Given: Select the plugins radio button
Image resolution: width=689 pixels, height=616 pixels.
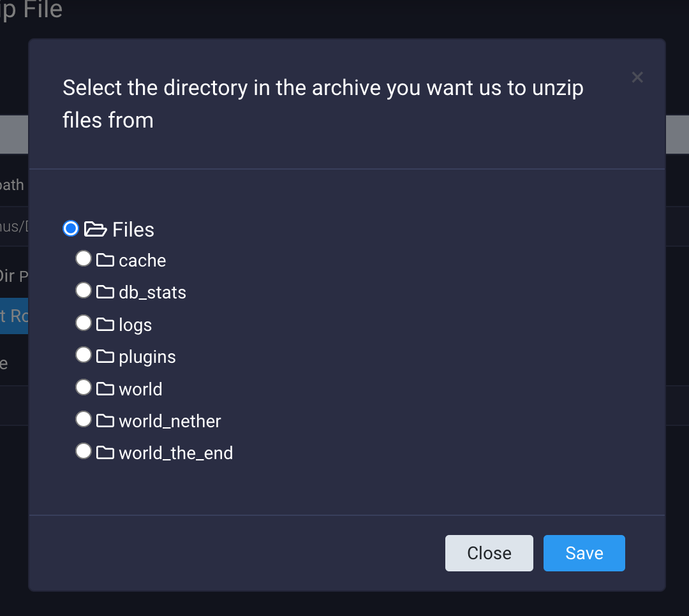Looking at the screenshot, I should point(84,355).
